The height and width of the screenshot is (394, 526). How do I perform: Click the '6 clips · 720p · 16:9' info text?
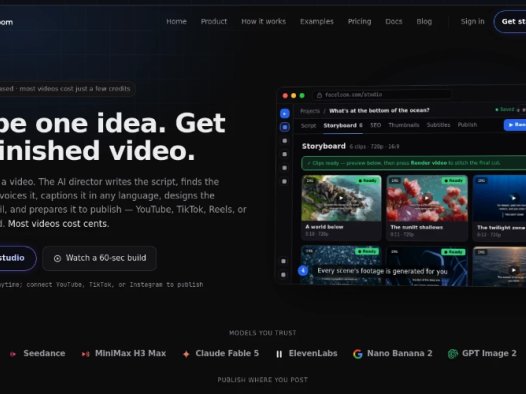(x=374, y=147)
